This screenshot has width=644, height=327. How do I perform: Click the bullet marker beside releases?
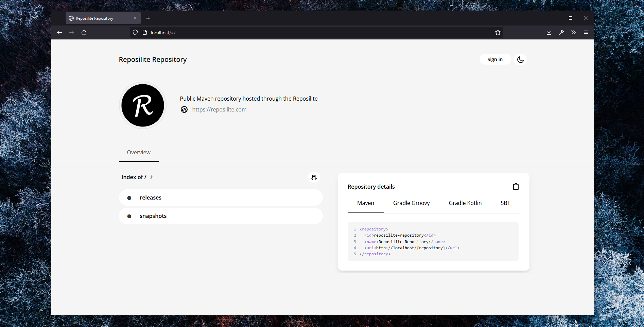pos(129,197)
